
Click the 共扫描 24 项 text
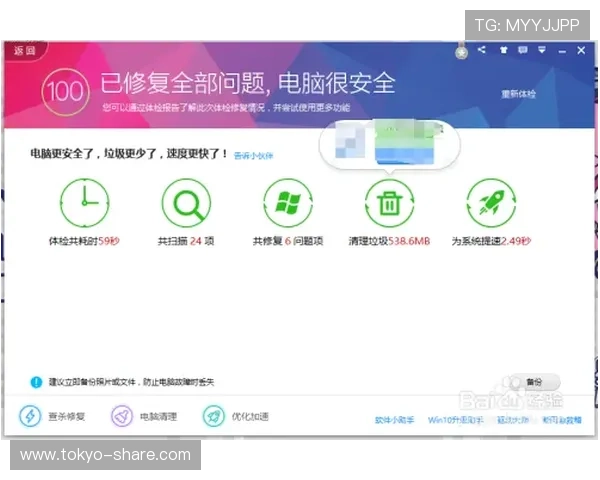coord(186,241)
